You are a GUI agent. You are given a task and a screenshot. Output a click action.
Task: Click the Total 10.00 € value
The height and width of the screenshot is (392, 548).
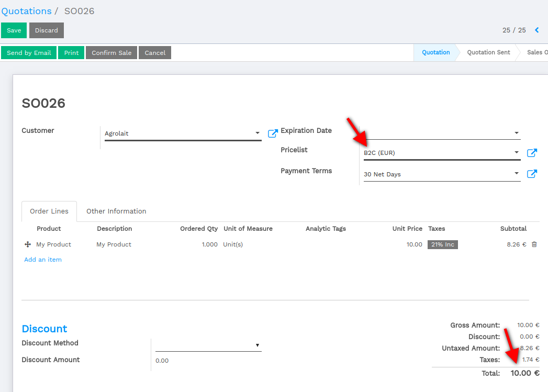pyautogui.click(x=524, y=373)
